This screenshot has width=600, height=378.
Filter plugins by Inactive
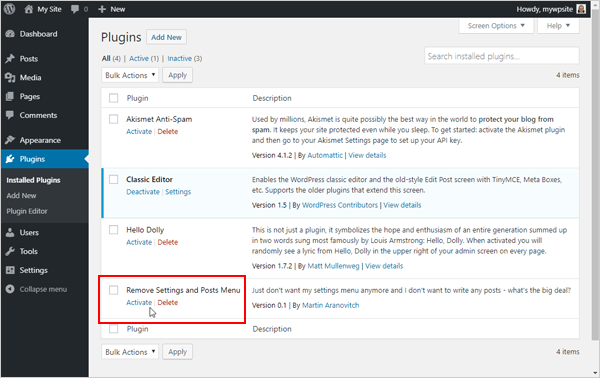(x=179, y=59)
